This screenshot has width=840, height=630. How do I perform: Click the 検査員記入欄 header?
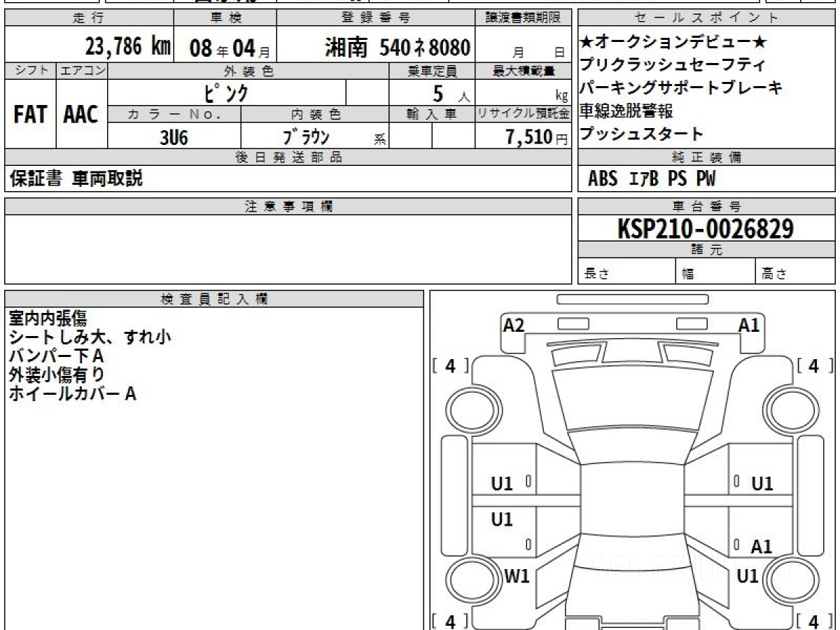(x=213, y=299)
